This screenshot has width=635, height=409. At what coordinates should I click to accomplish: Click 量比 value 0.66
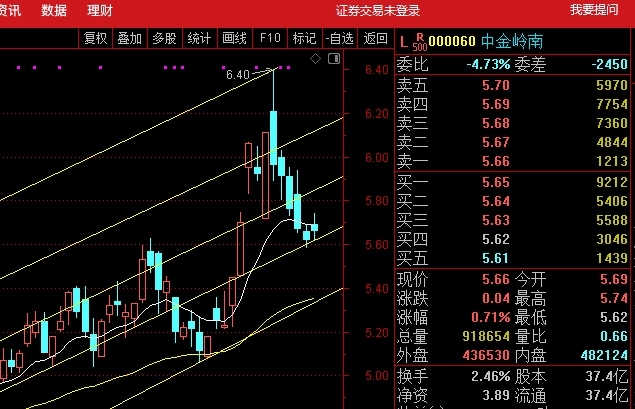tap(614, 336)
